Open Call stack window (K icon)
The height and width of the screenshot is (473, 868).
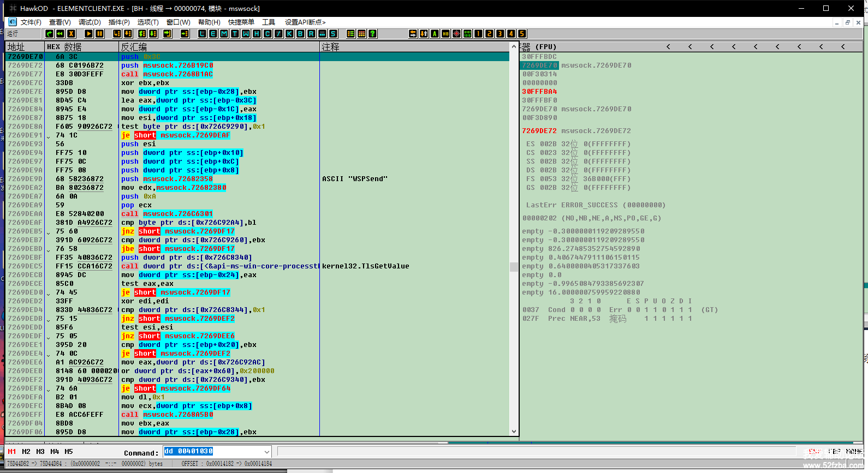[x=289, y=34]
